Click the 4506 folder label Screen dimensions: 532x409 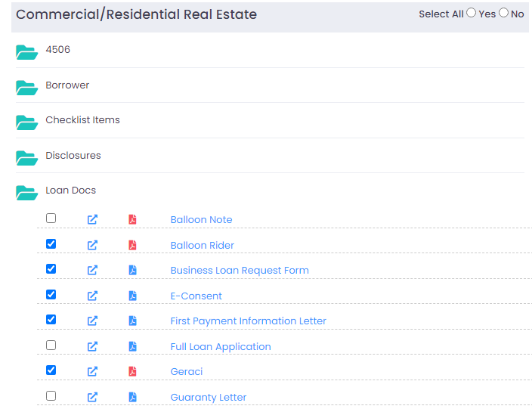[x=58, y=50]
